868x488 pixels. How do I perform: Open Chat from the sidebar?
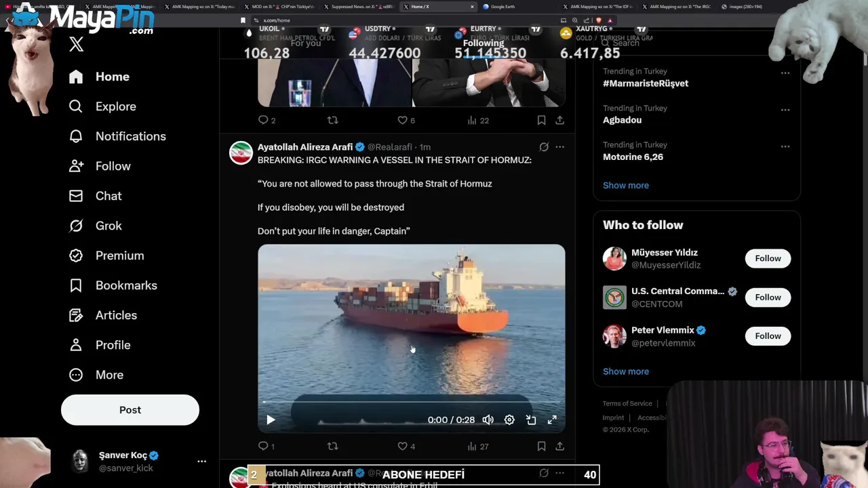(x=95, y=196)
